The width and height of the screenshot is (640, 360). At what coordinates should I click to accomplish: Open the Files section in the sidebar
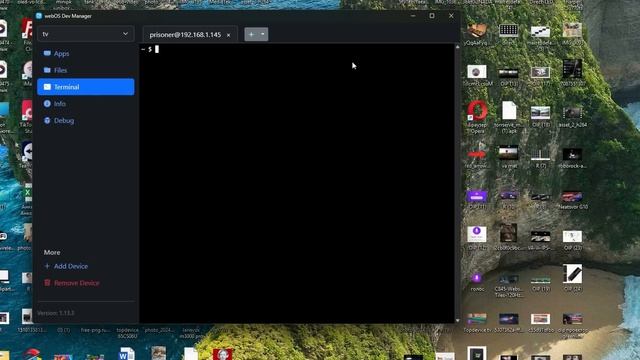pos(86,70)
